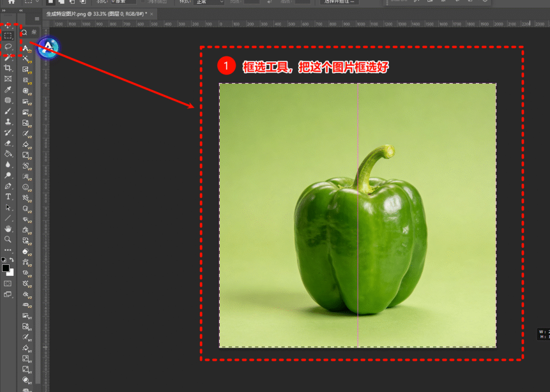Click the 选择并遮住 button

click(x=340, y=2)
